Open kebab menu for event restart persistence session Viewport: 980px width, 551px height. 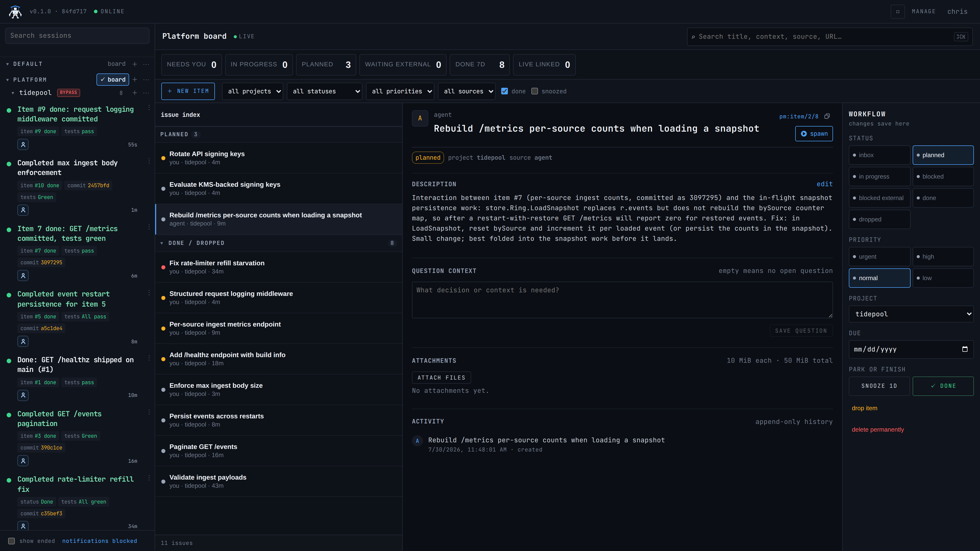click(149, 292)
